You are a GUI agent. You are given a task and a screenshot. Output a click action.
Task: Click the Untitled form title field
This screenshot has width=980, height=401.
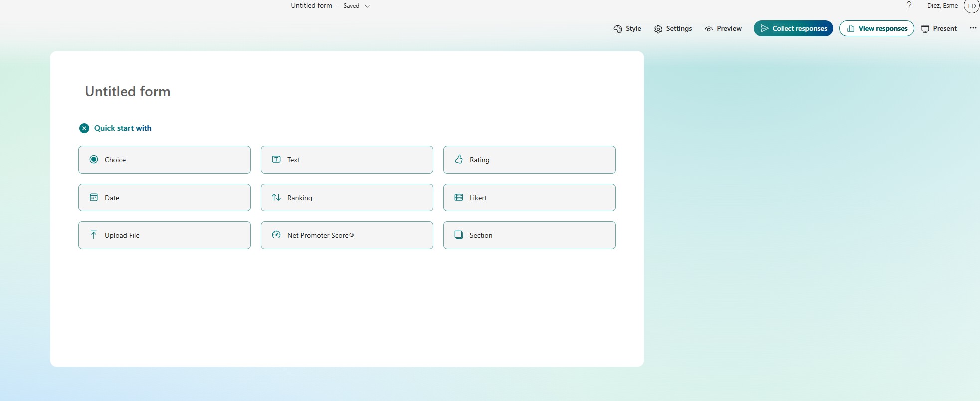pyautogui.click(x=128, y=92)
